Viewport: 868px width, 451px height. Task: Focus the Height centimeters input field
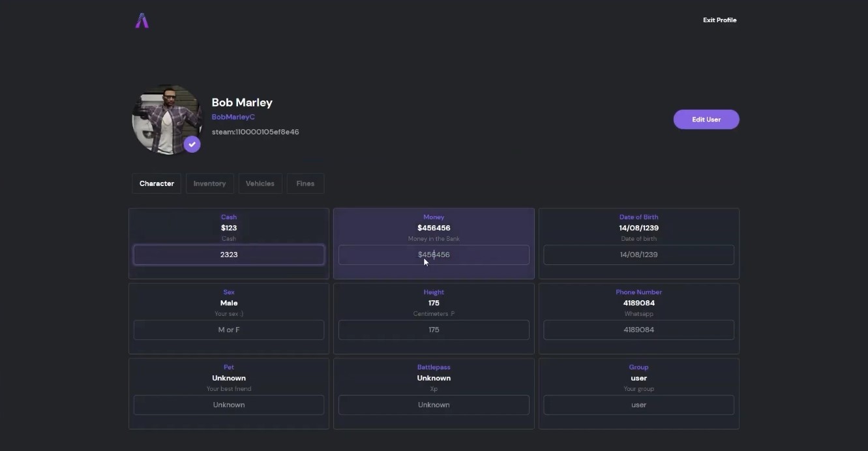click(x=434, y=330)
